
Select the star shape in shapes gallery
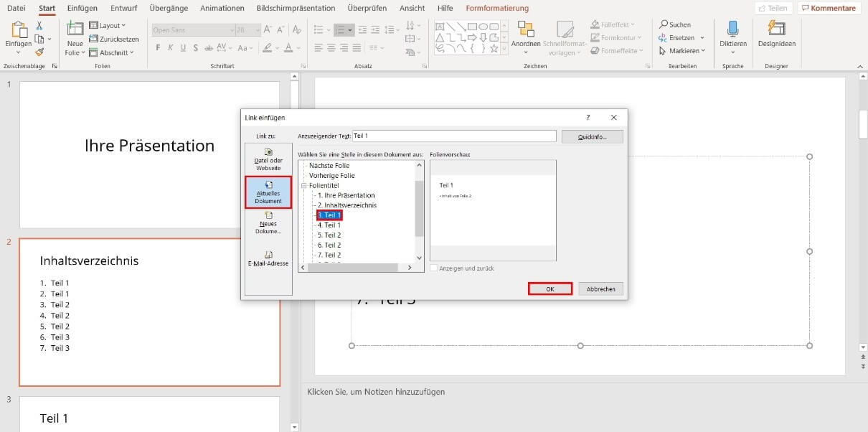[x=494, y=49]
